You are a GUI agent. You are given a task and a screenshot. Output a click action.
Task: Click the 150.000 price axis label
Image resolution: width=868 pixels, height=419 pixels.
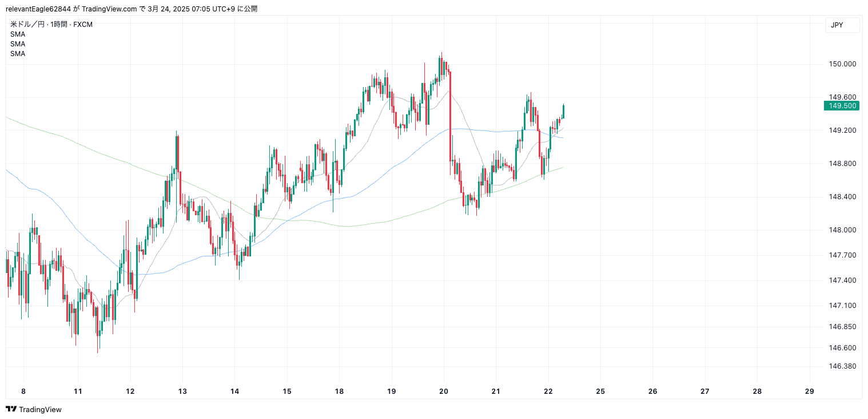point(842,64)
